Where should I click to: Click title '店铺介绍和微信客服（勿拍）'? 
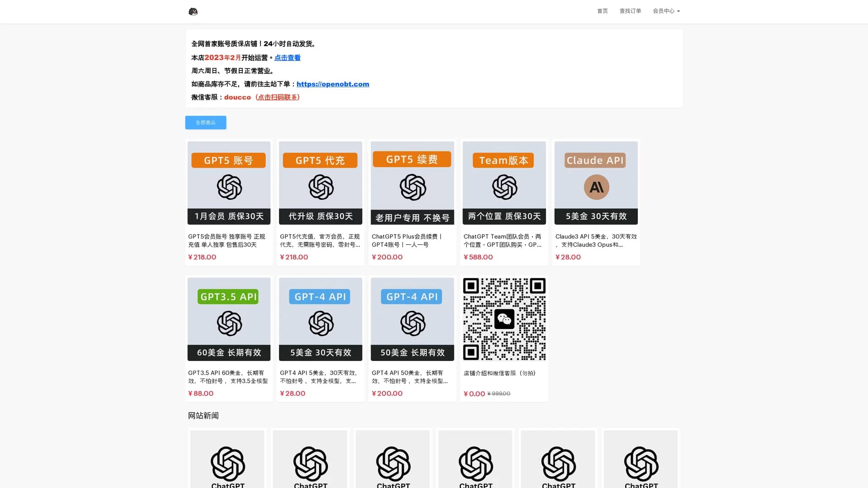[500, 373]
